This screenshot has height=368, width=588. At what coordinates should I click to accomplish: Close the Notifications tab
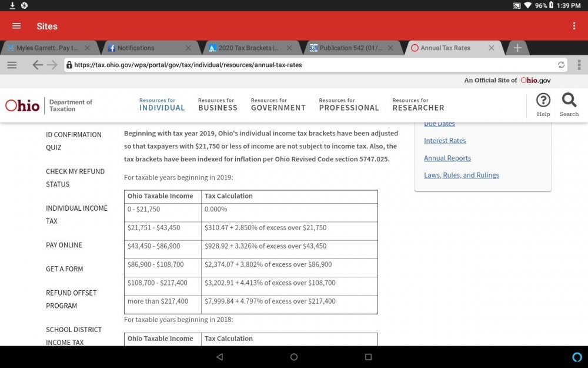point(188,48)
